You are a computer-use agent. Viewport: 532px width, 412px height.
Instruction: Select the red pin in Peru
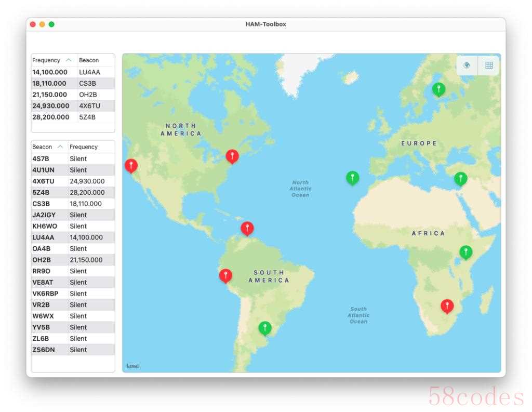coord(225,276)
